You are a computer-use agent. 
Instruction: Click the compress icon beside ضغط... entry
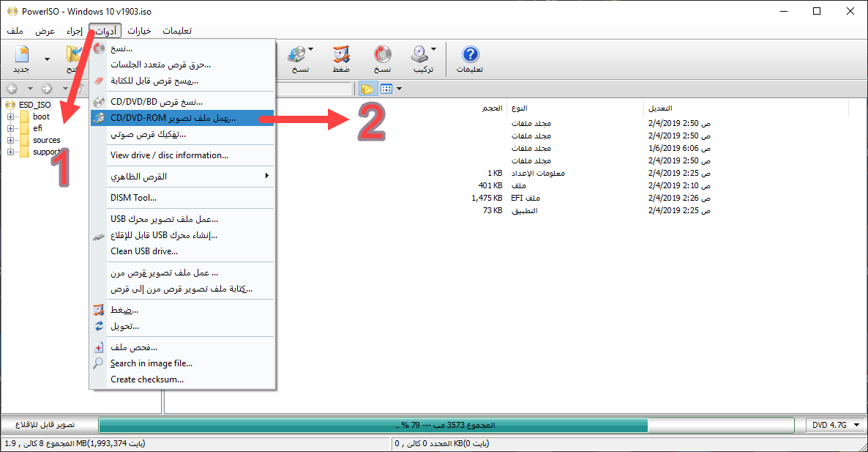[x=99, y=310]
